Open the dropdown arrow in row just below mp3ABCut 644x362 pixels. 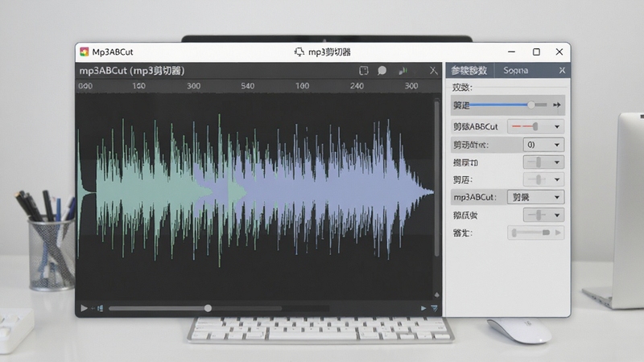click(557, 215)
